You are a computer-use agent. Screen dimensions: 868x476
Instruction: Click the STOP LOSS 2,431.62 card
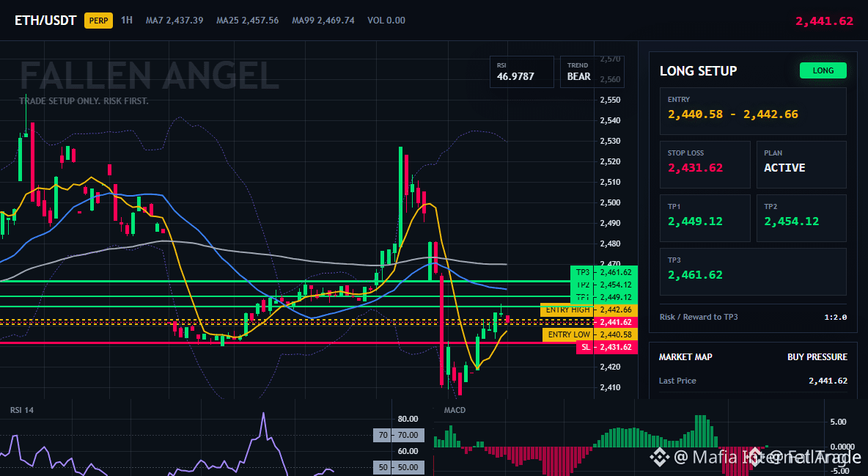[705, 164]
